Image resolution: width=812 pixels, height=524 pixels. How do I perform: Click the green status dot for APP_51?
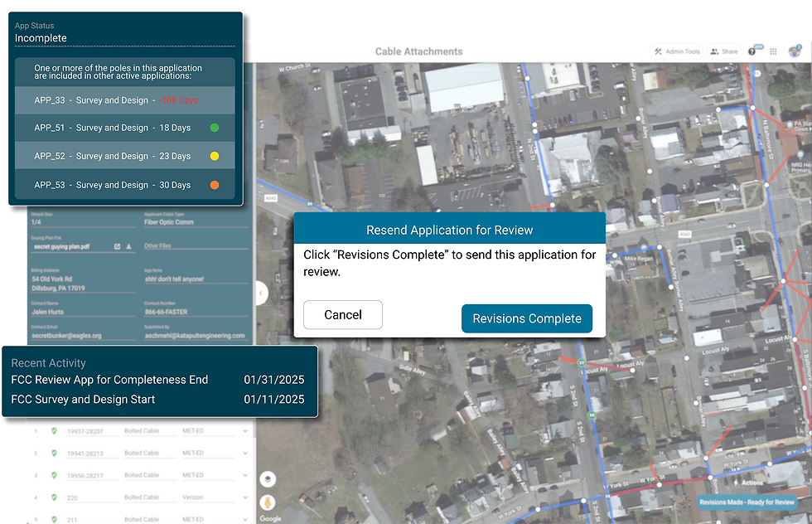(215, 128)
